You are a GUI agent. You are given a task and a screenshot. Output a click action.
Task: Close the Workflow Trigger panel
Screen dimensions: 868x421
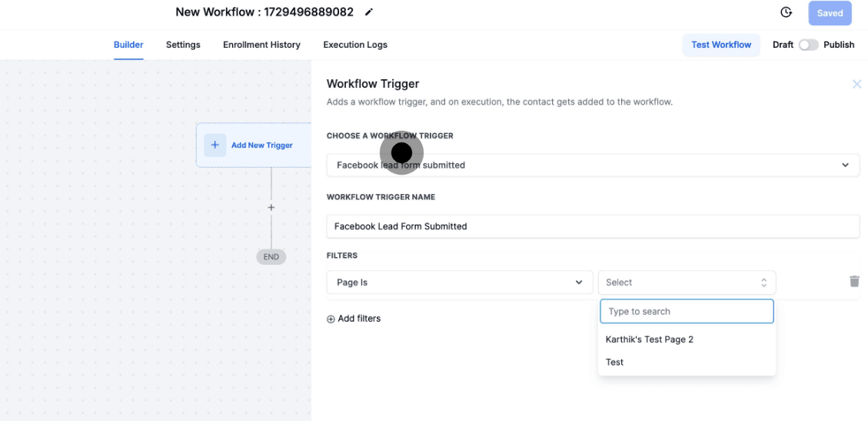[x=856, y=84]
